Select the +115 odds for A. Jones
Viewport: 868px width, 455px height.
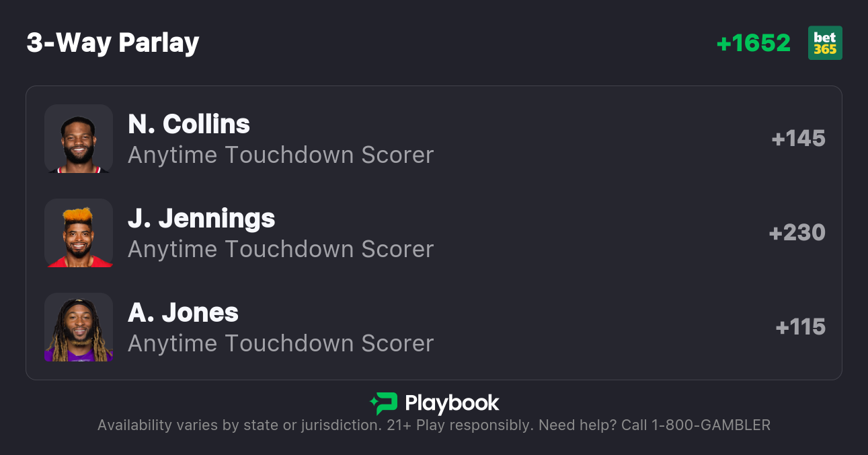pos(800,327)
